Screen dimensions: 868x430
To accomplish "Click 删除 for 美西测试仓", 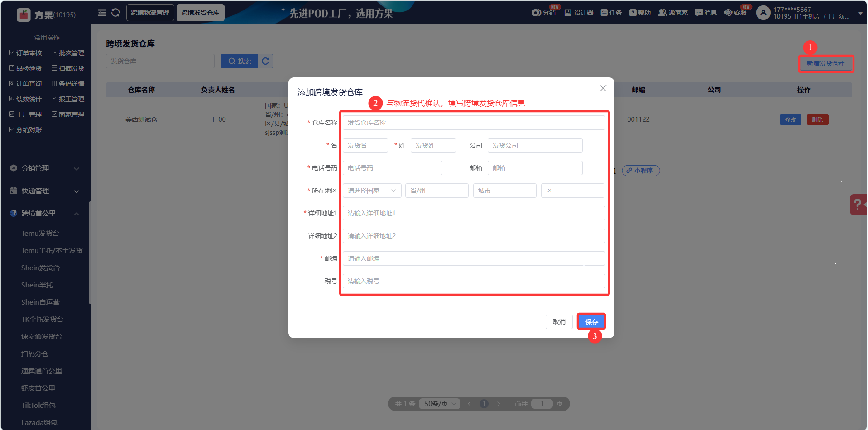I will pyautogui.click(x=817, y=119).
